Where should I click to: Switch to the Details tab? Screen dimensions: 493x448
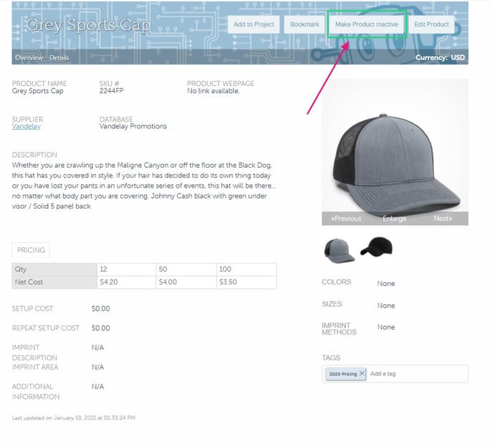(x=59, y=58)
